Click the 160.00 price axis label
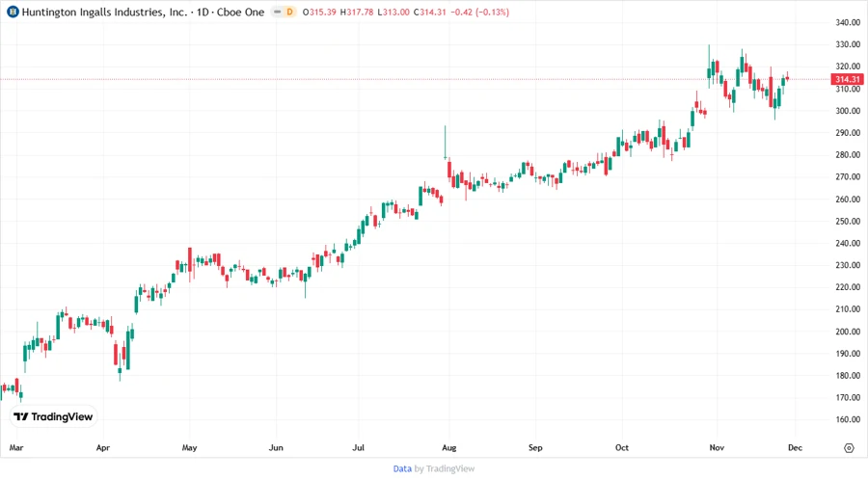 (x=848, y=420)
